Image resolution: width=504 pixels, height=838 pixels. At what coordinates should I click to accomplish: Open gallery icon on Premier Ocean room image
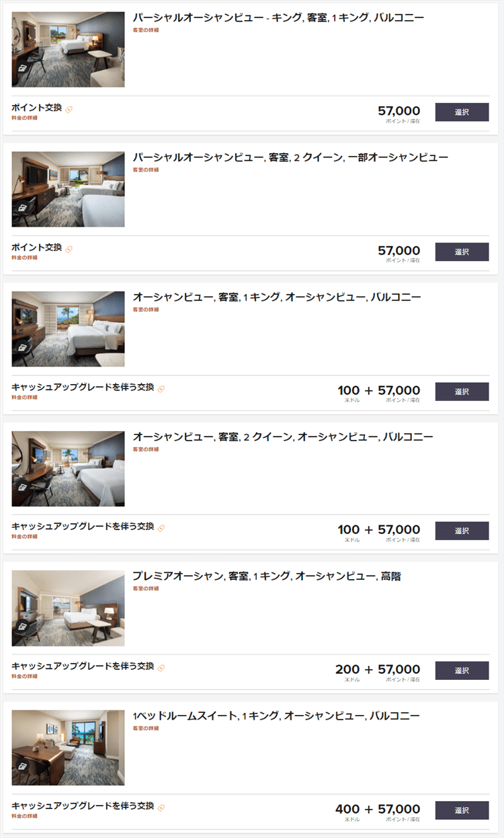click(x=22, y=627)
